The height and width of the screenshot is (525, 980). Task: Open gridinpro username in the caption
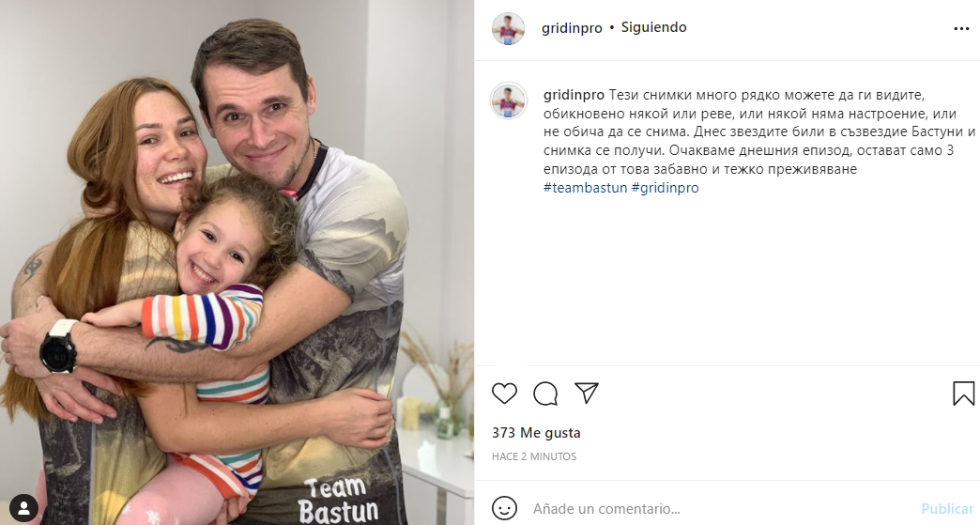pyautogui.click(x=574, y=95)
